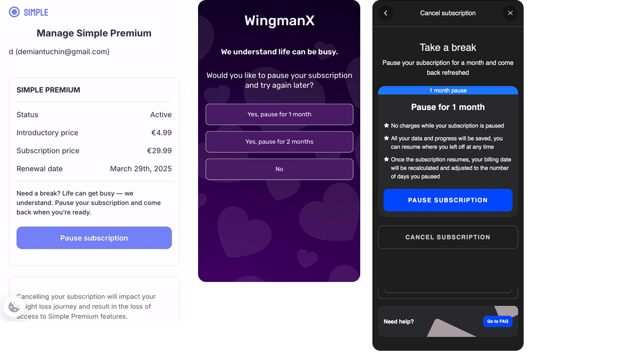This screenshot has width=644, height=362.
Task: Click the Renewal date row
Action: (x=94, y=169)
